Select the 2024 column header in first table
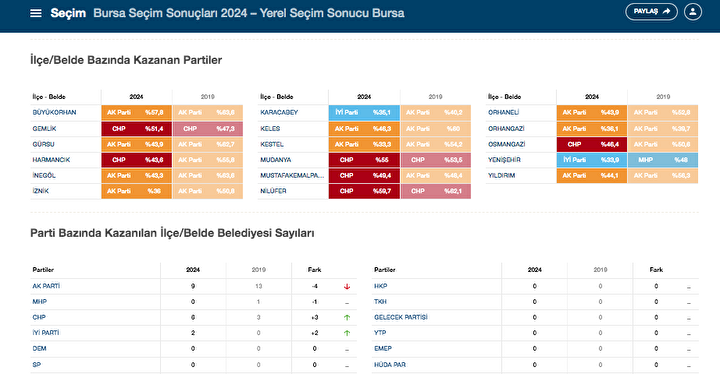Image resolution: width=720 pixels, height=374 pixels. tap(136, 97)
